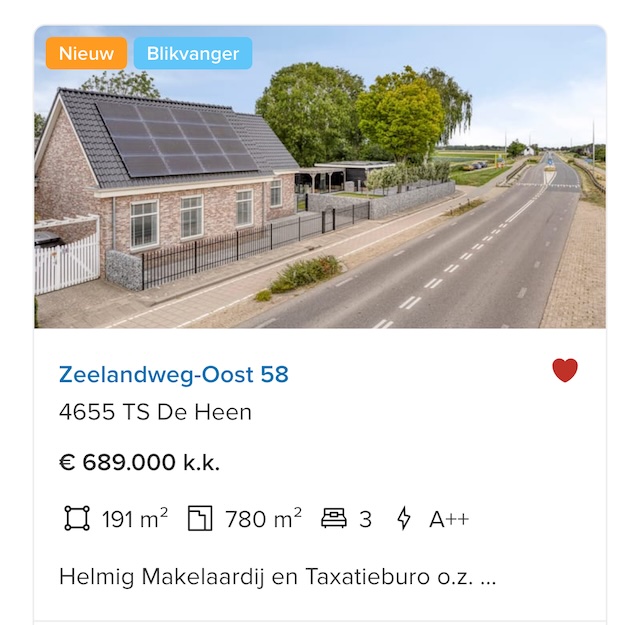Open Helmig Makelaardij en Taxatieburo agent link
Screen dimensions: 640x625
(x=265, y=577)
